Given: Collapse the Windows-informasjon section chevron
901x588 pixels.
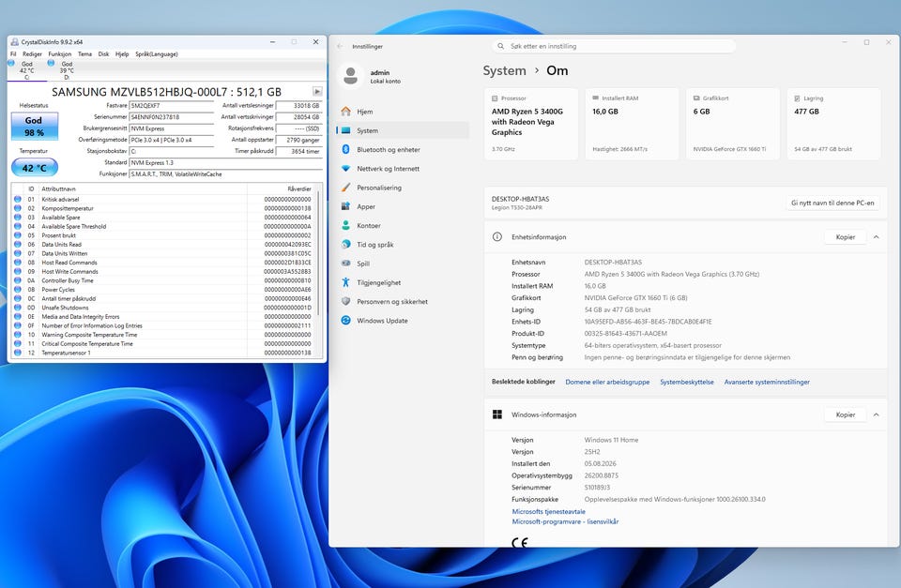Looking at the screenshot, I should point(876,415).
